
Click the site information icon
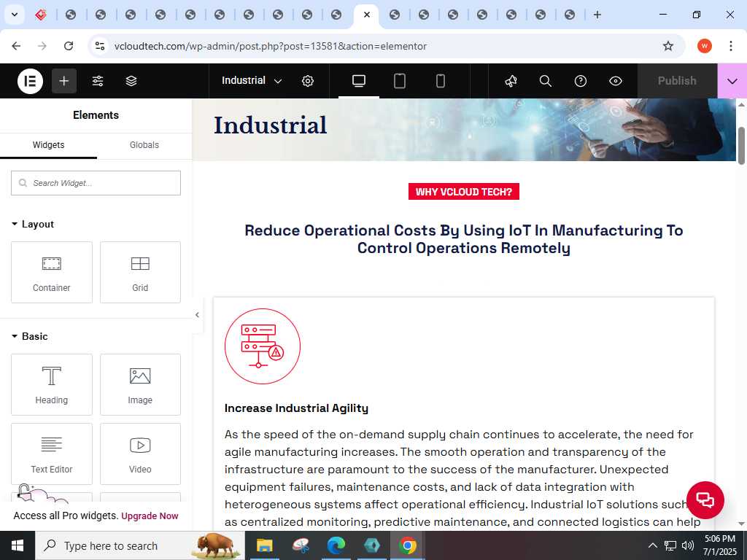[x=99, y=46]
